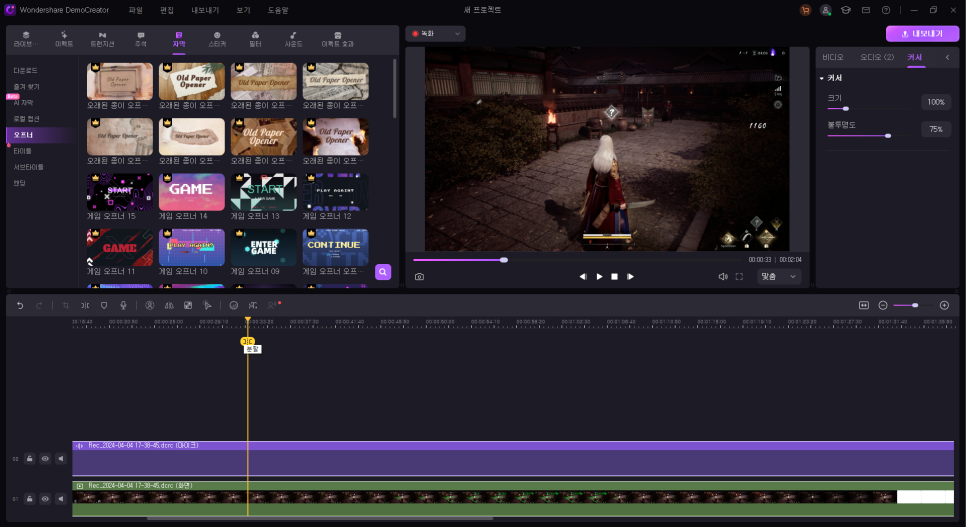Select the 타이틀 category
The height and width of the screenshot is (527, 966).
pos(22,151)
